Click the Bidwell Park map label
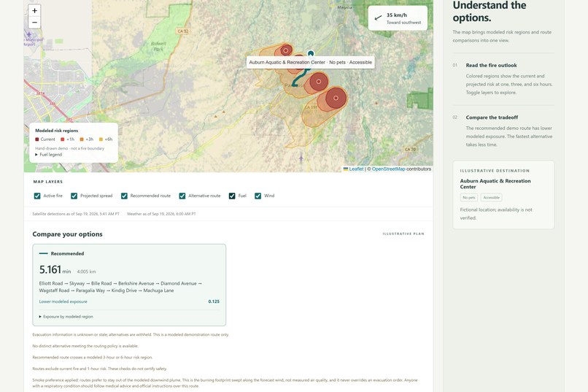Screen dimensions: 588x392 pyautogui.click(x=158, y=46)
